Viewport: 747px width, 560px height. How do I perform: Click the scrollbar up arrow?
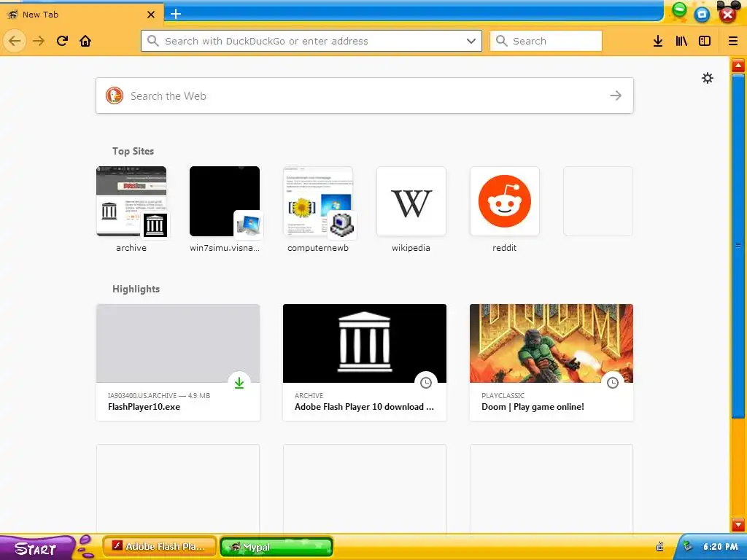click(738, 65)
